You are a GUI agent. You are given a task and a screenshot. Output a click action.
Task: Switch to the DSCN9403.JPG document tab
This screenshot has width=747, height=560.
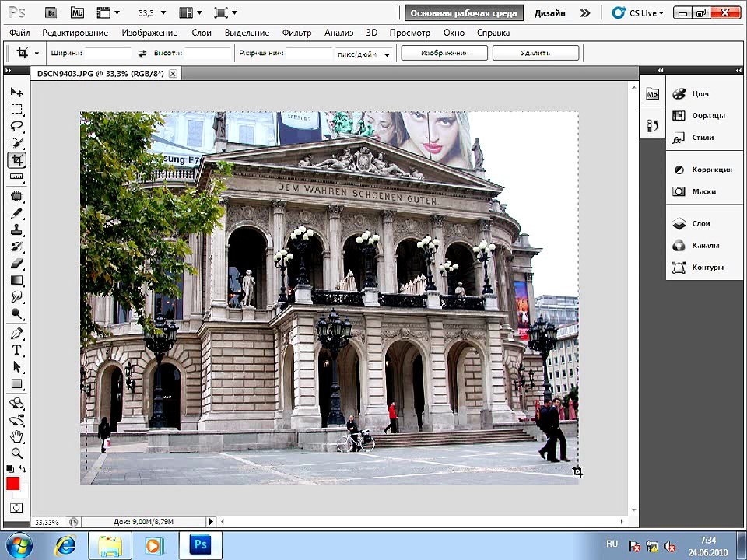pos(100,73)
